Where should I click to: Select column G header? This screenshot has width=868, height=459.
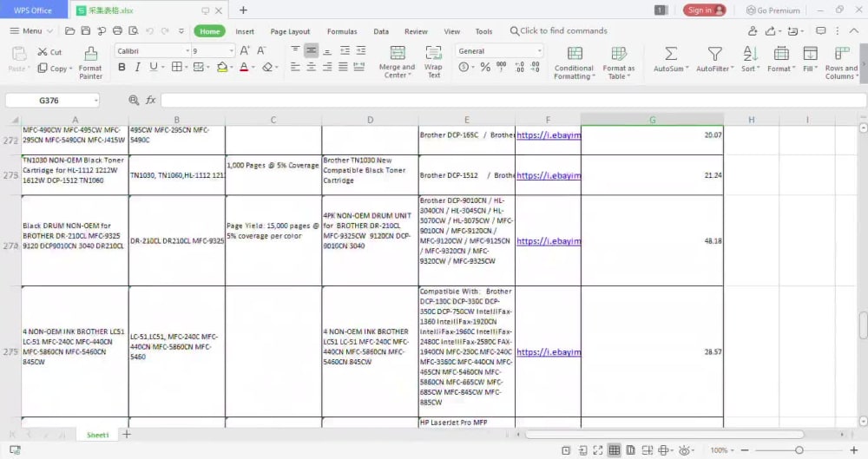pos(652,120)
